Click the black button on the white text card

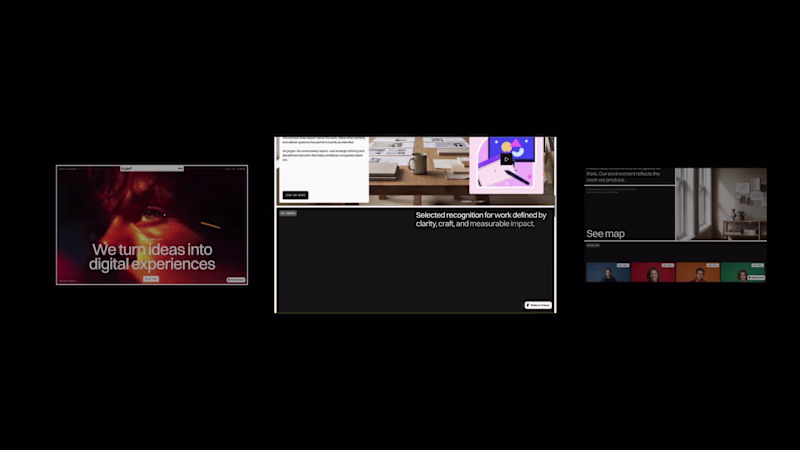(295, 195)
